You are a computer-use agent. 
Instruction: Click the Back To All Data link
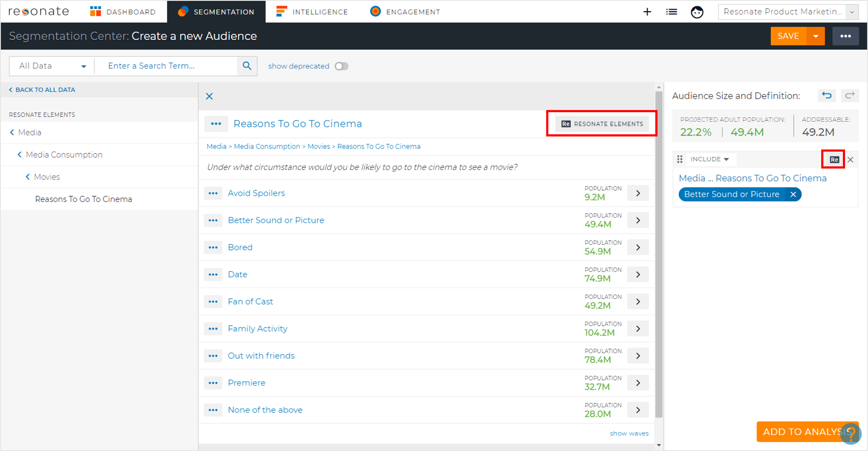(x=42, y=90)
